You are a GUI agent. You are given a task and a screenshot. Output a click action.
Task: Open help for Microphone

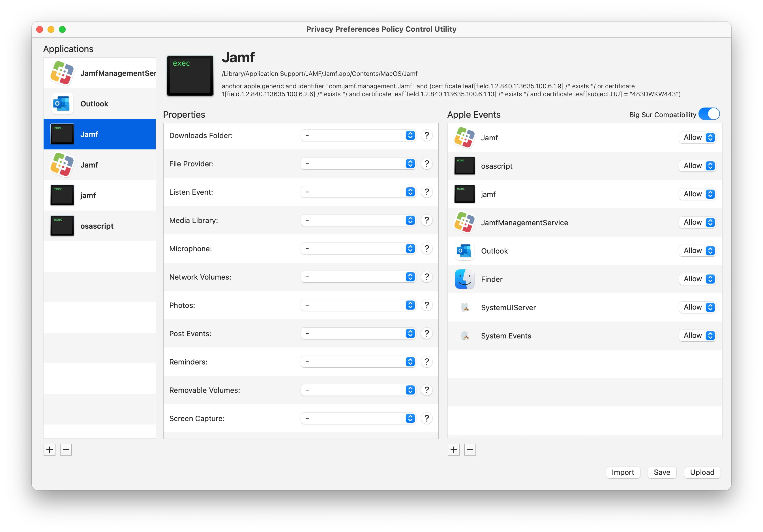coord(427,248)
